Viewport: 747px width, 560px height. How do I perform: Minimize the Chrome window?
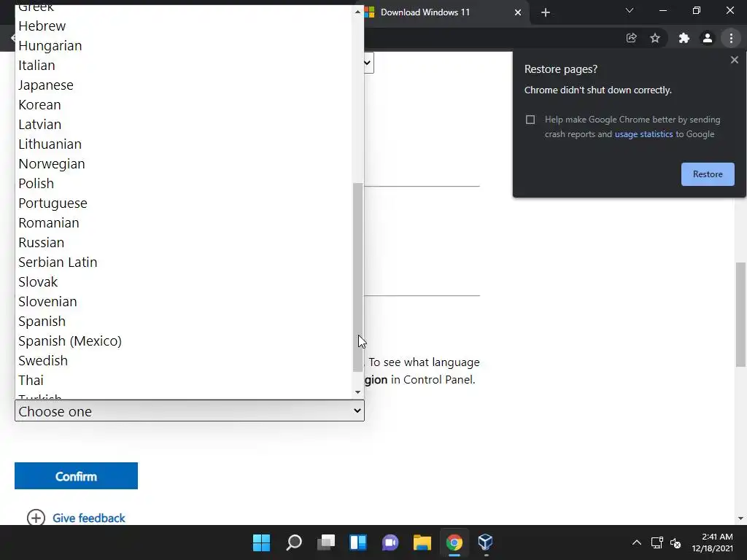(662, 10)
